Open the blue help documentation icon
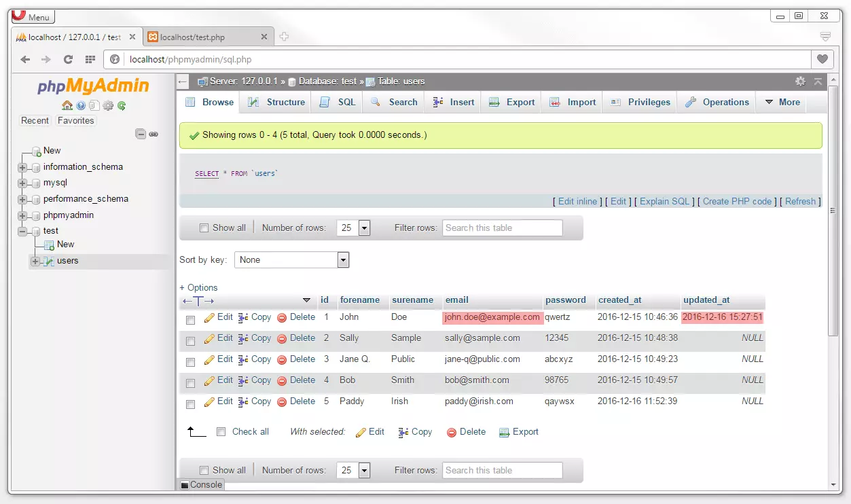The height and width of the screenshot is (504, 851). click(x=81, y=105)
